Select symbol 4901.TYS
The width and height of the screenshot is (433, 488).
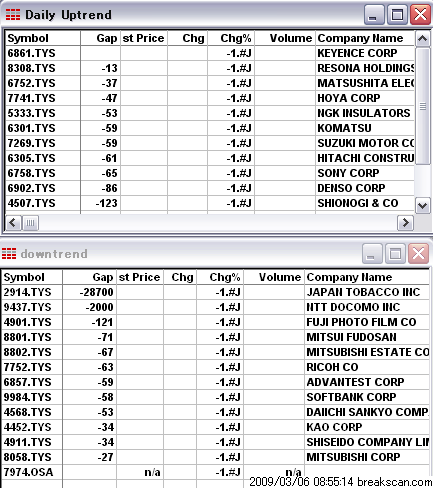click(x=27, y=322)
